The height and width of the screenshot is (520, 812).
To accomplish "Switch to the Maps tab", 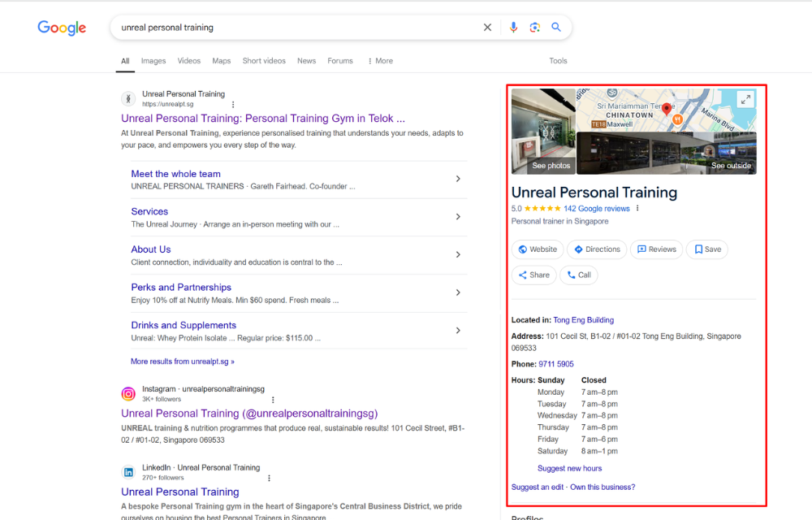I will 222,60.
